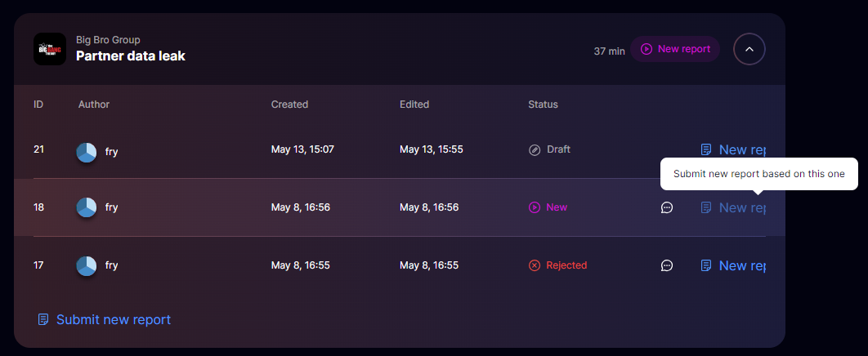Create new report based on report 17

[733, 265]
